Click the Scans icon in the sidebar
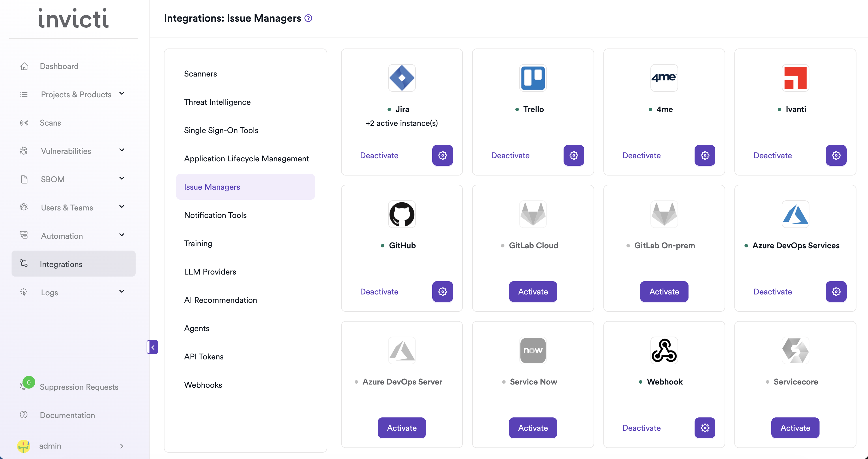The image size is (868, 459). pyautogui.click(x=24, y=123)
